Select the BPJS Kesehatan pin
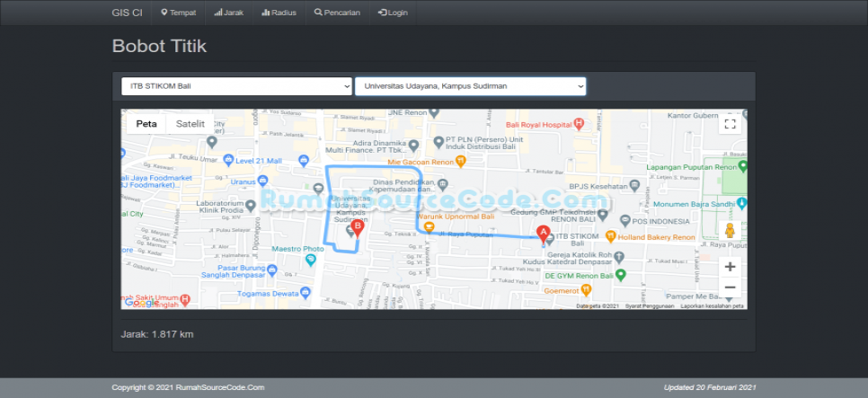 [x=635, y=185]
